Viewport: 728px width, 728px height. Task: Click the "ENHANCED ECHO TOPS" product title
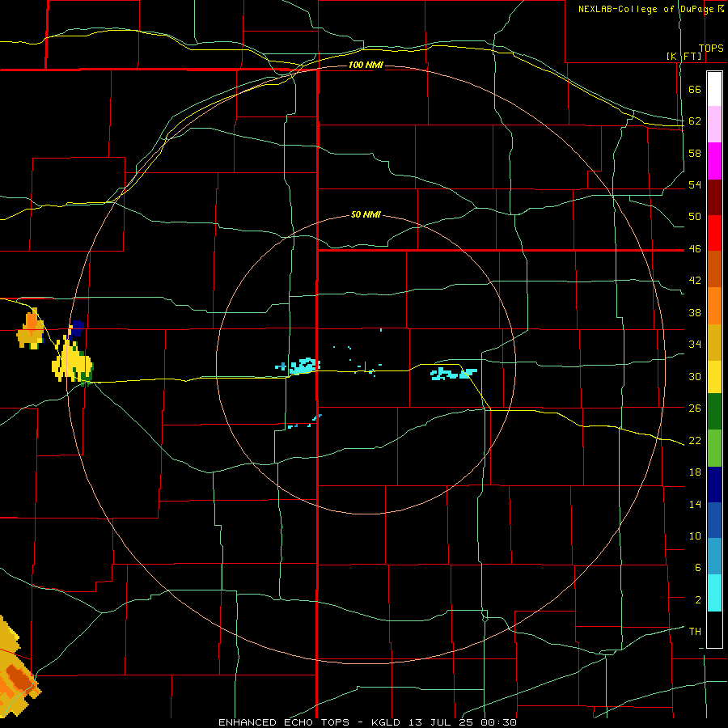coord(284,722)
